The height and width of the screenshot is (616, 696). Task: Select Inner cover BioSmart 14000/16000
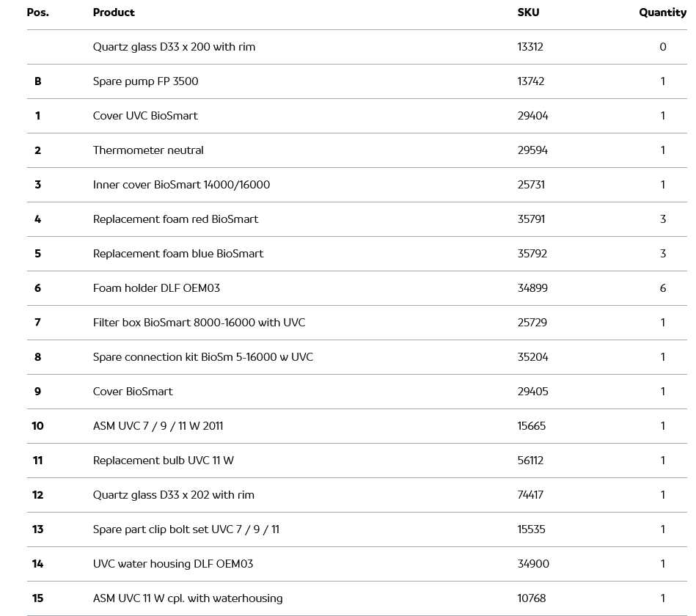coord(181,185)
